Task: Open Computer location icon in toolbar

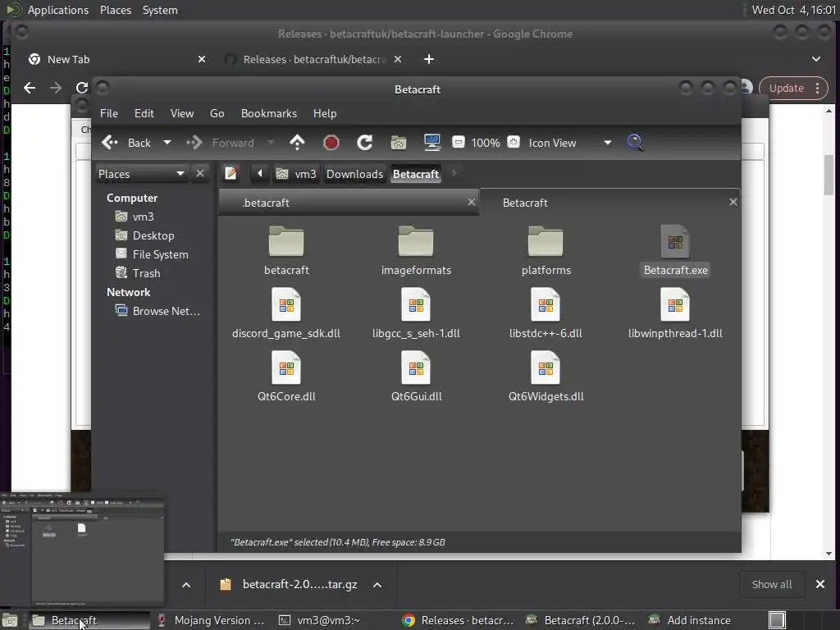Action: click(x=431, y=143)
